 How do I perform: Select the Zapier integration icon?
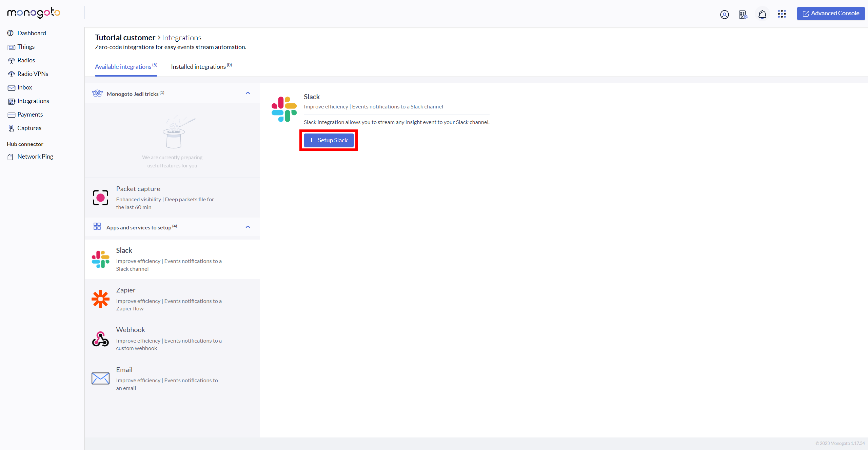[x=100, y=299]
